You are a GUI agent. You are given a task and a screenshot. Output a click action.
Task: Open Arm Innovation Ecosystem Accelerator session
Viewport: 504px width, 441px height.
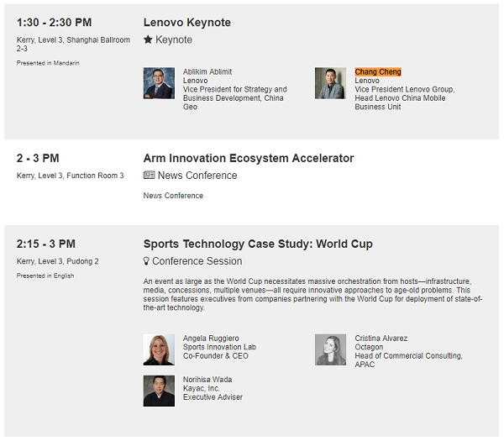[249, 158]
